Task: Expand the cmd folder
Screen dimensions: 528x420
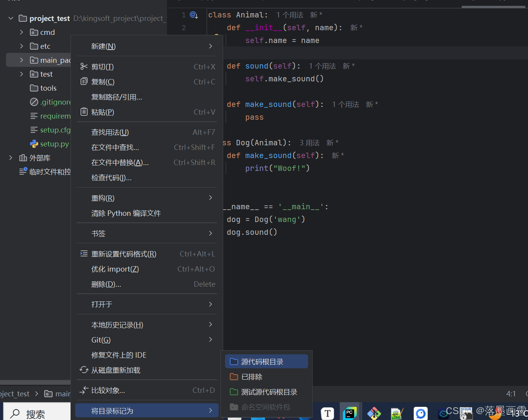Action: (22, 32)
